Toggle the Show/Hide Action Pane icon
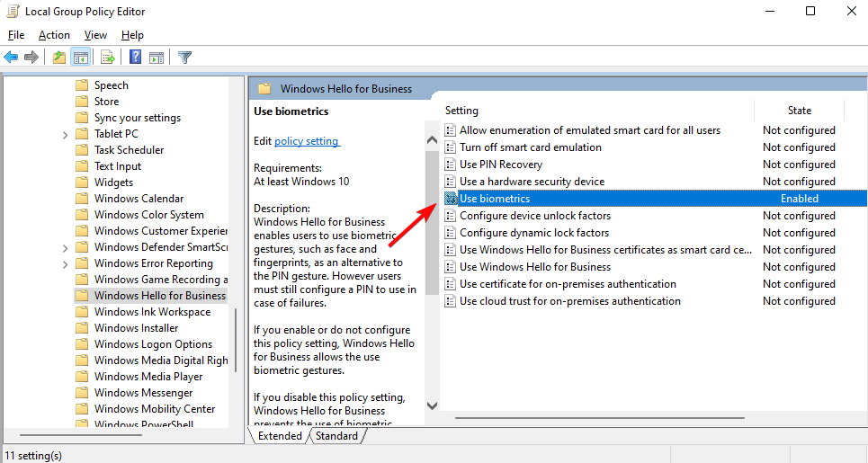 pos(157,57)
